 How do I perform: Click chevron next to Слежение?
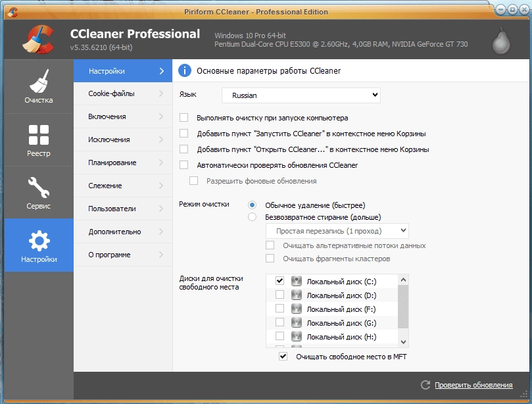click(x=161, y=186)
